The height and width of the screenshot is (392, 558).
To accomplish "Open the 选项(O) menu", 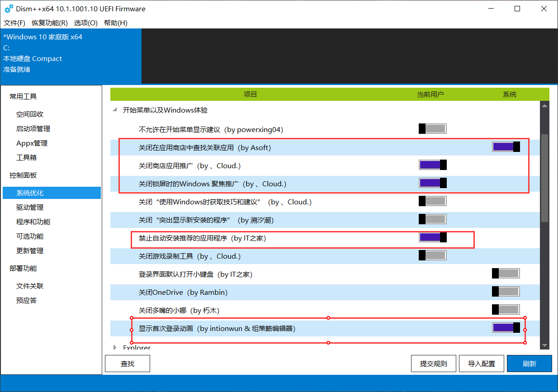I will point(86,23).
